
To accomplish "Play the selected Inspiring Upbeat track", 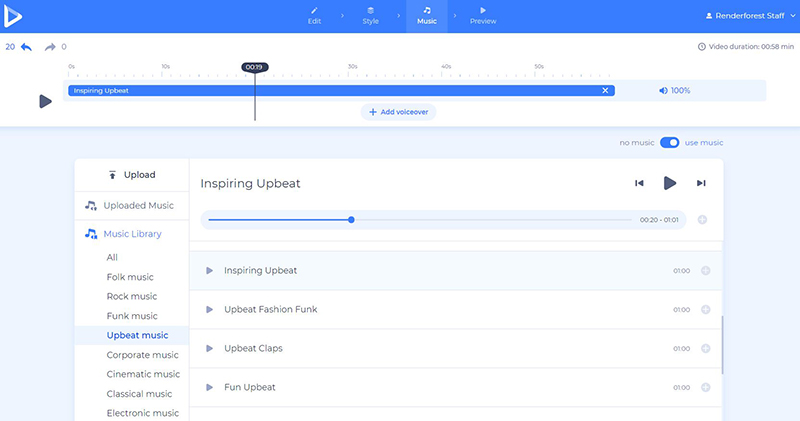I will point(670,183).
